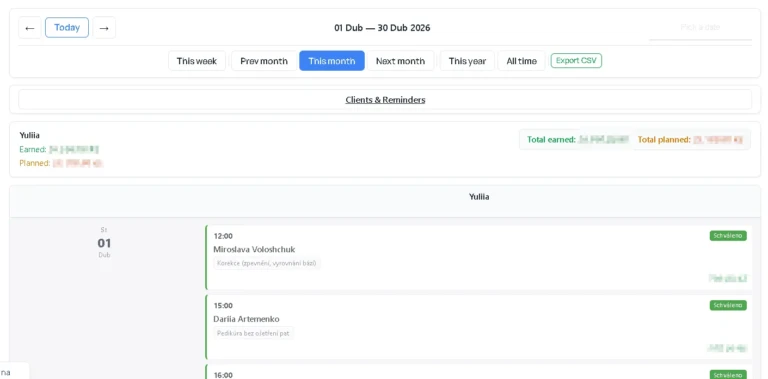Select the All time range

522,61
